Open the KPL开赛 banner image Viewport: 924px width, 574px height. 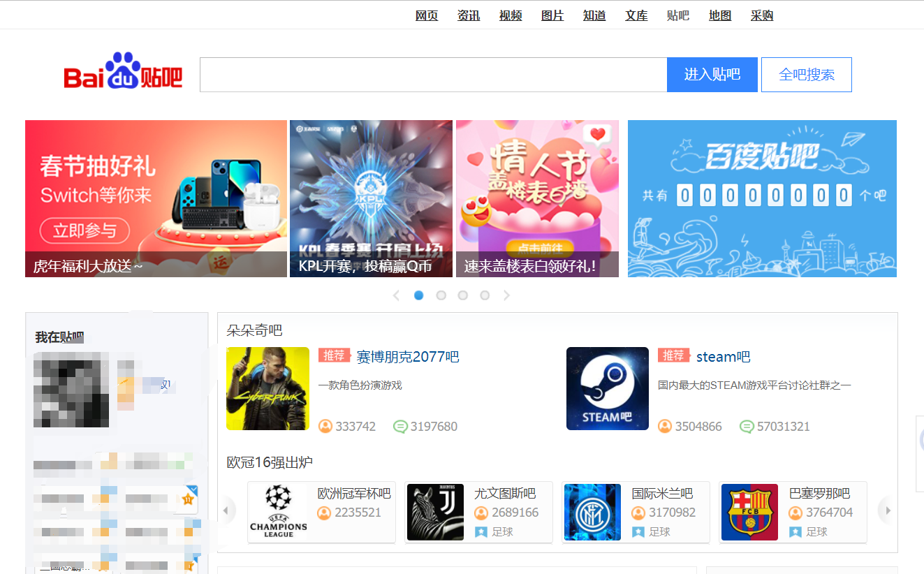point(371,198)
